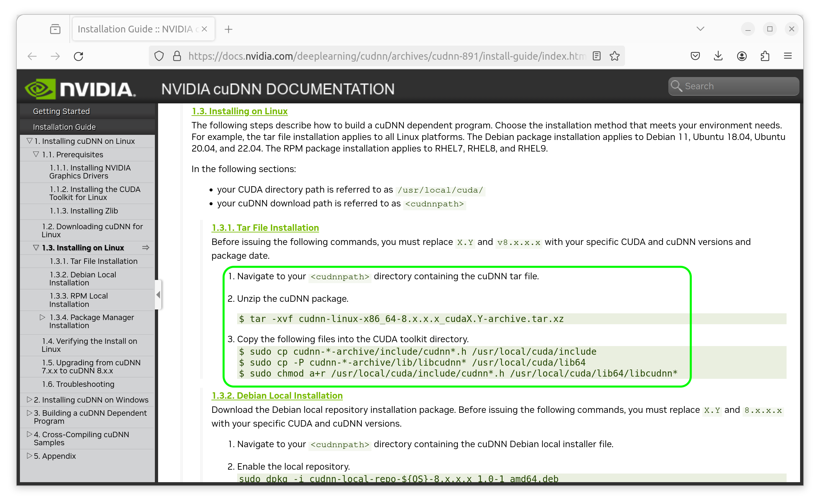Bookmark this page with the star icon

[615, 56]
